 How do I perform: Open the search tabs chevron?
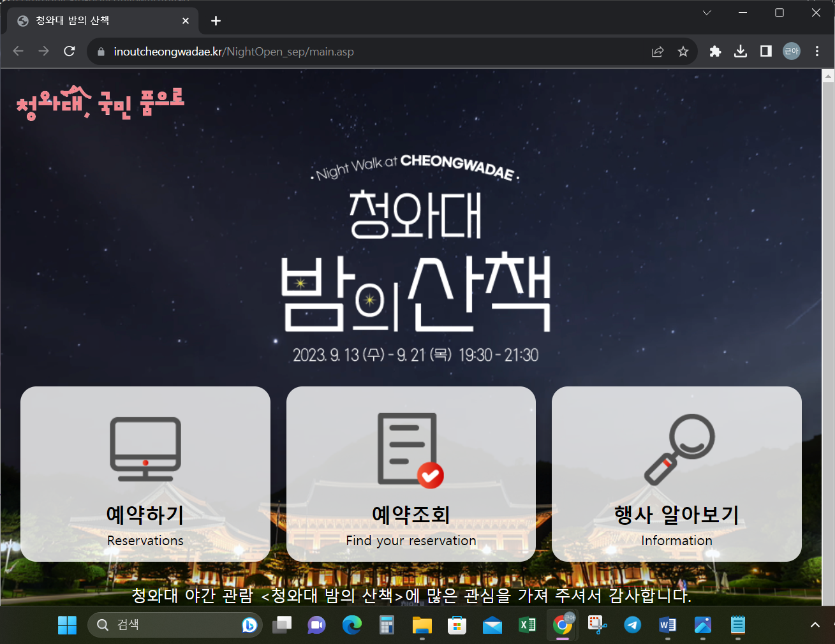coord(706,12)
